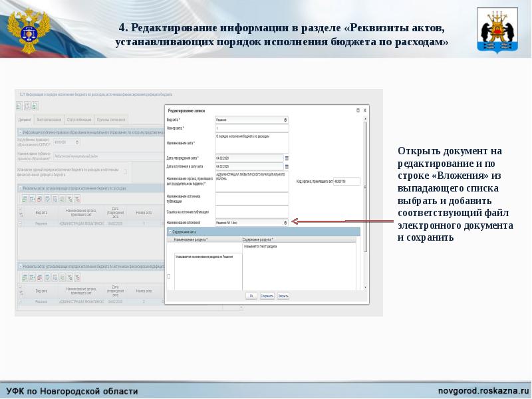The image size is (532, 399).
Task: Maximize the «Редактирование записи» dialog window
Action: pos(358,110)
